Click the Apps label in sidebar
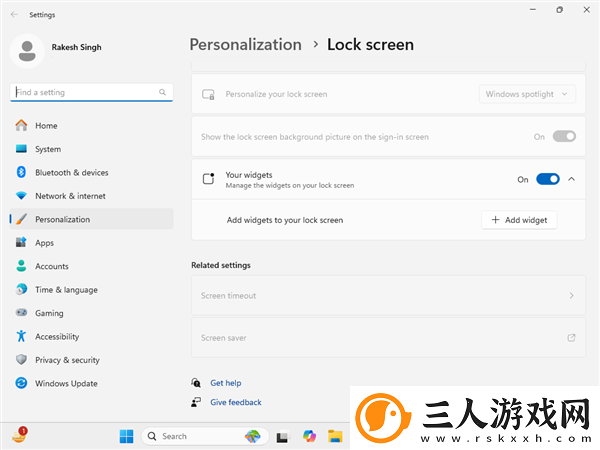This screenshot has height=450, width=600. tap(44, 243)
